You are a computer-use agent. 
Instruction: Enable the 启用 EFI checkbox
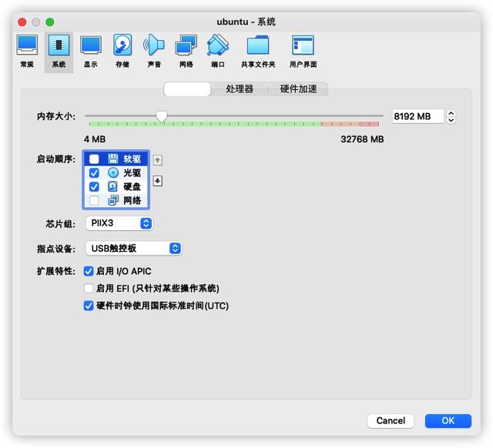point(89,288)
